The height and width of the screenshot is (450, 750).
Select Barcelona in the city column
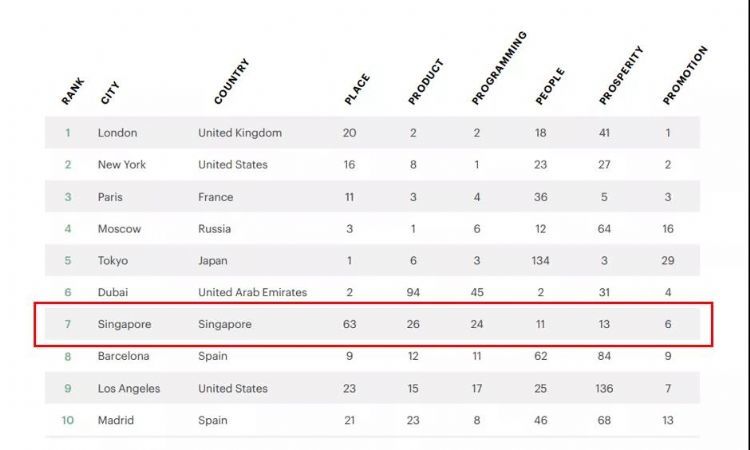coord(123,356)
